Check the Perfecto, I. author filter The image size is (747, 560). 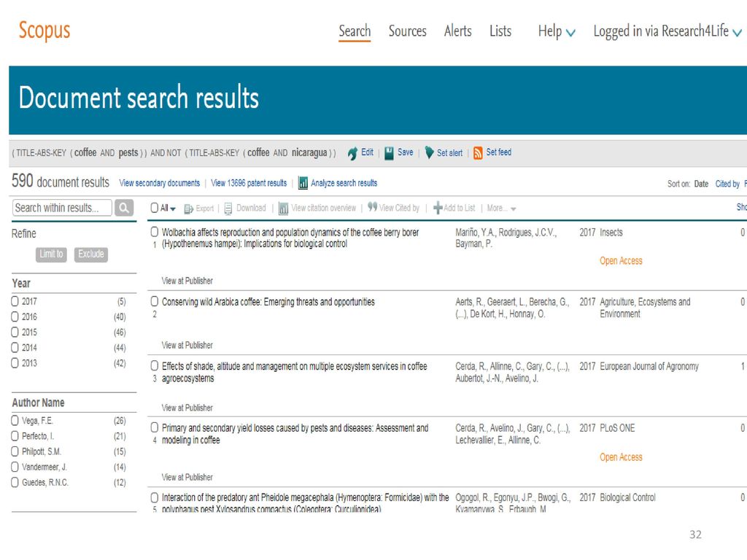(15, 436)
